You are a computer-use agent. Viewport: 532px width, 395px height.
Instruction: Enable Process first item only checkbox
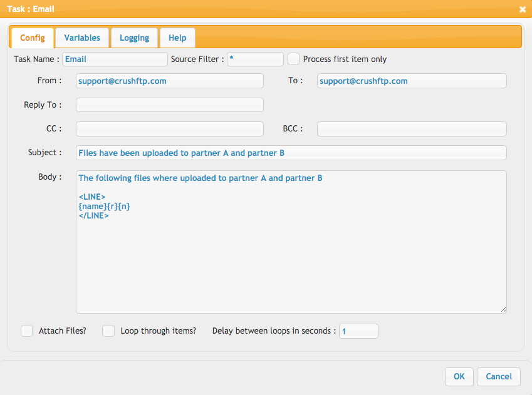(293, 59)
